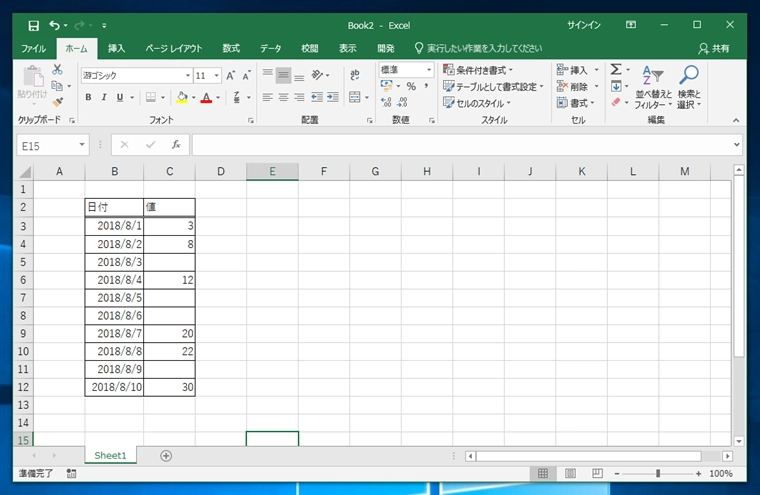Align cell text to the top

pos(268,75)
